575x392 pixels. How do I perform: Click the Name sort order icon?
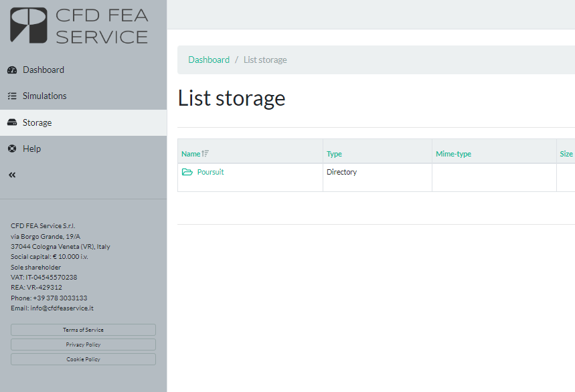coord(206,154)
